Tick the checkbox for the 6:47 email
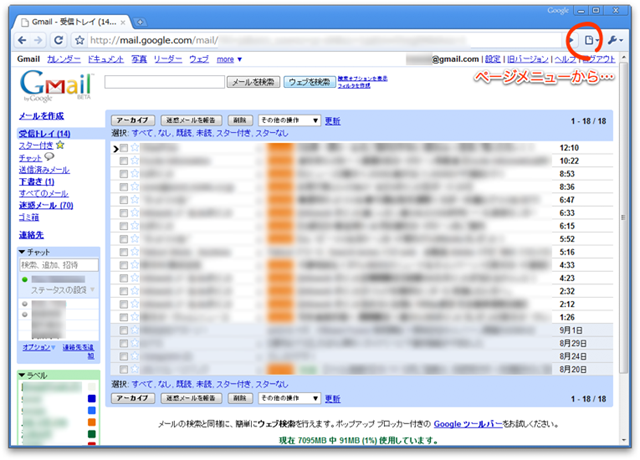Viewport: 640px width, 460px height. click(124, 200)
